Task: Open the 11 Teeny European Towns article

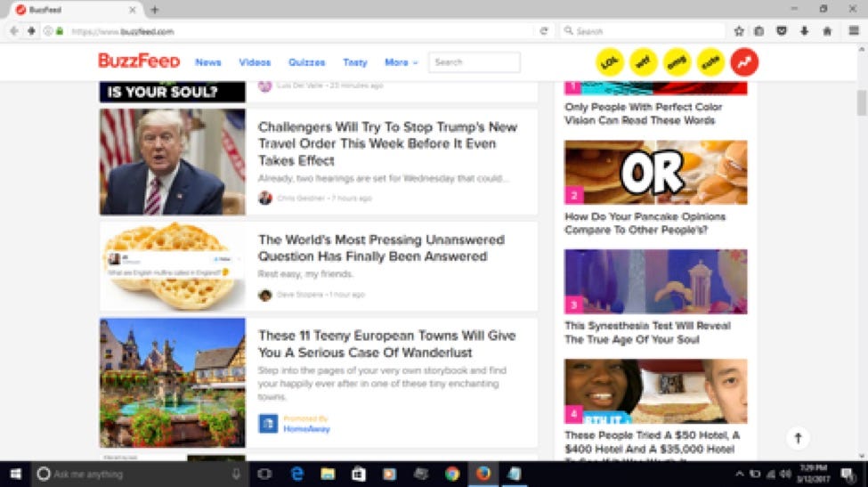Action: click(387, 344)
